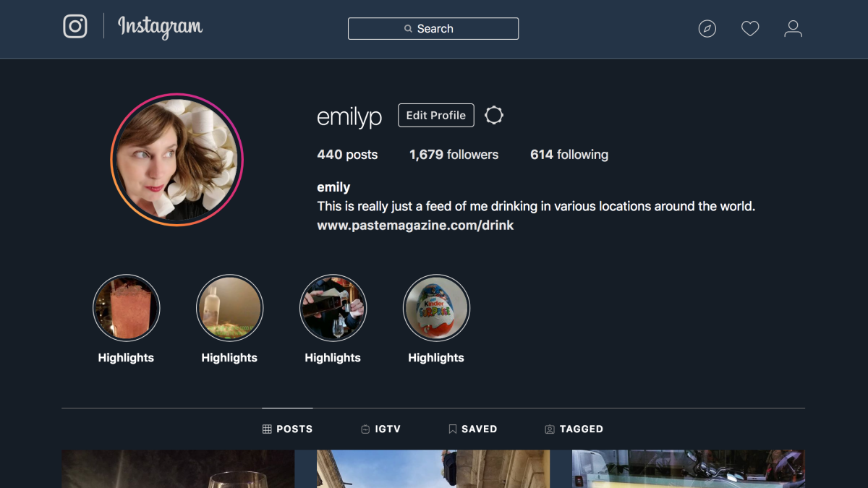Switch to the TAGGED tab

coord(574,429)
